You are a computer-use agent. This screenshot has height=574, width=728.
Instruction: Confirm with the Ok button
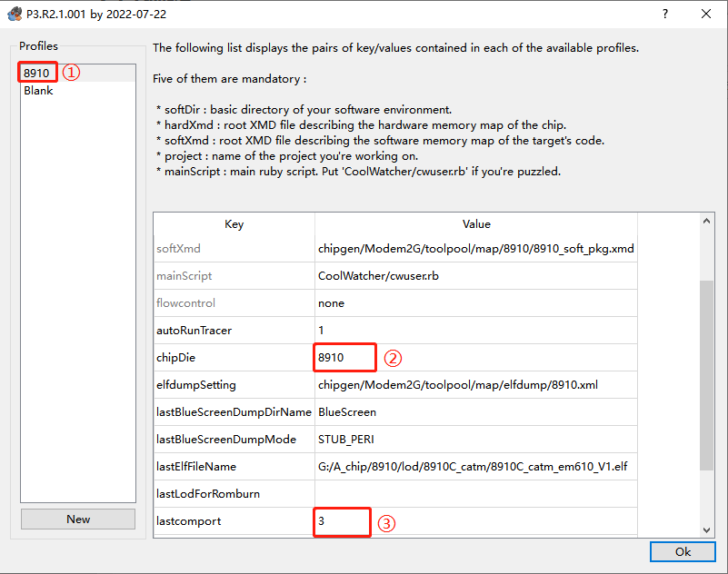pyautogui.click(x=683, y=551)
